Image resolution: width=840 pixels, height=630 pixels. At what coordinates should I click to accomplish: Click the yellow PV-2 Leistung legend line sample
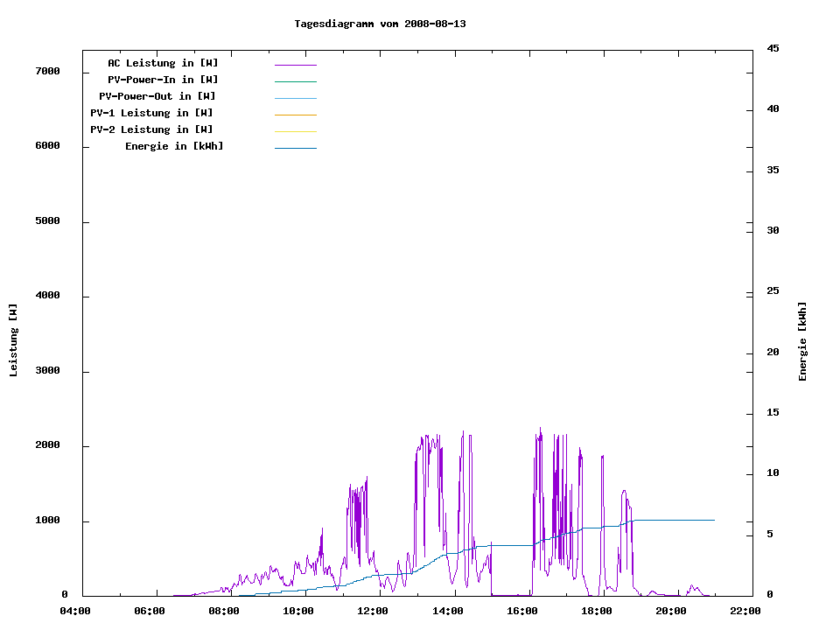(x=295, y=131)
